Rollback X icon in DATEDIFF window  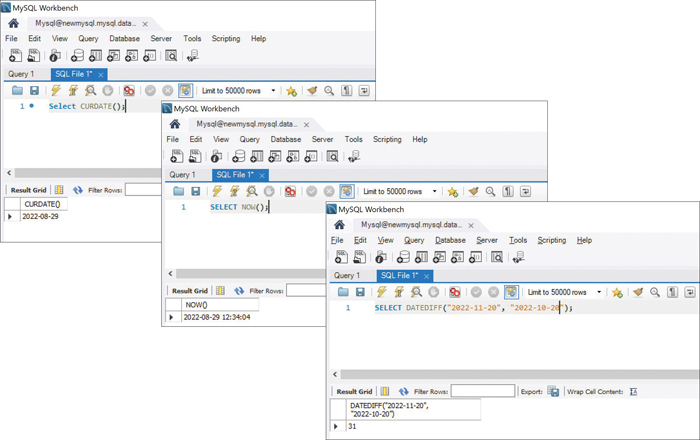(493, 292)
